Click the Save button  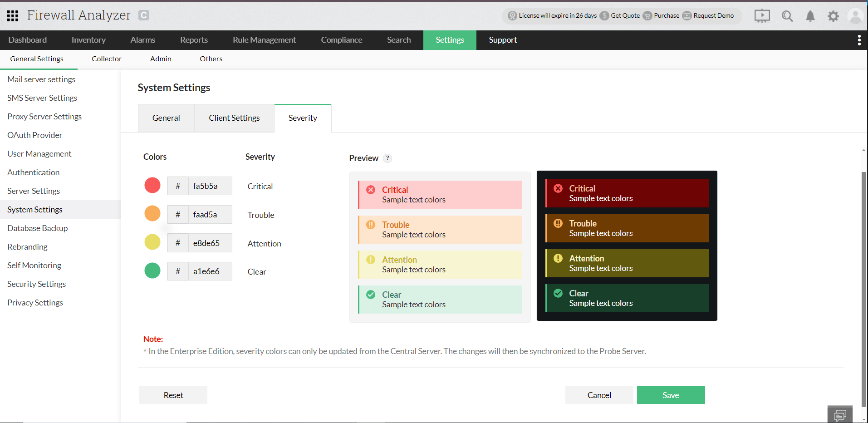pos(671,395)
